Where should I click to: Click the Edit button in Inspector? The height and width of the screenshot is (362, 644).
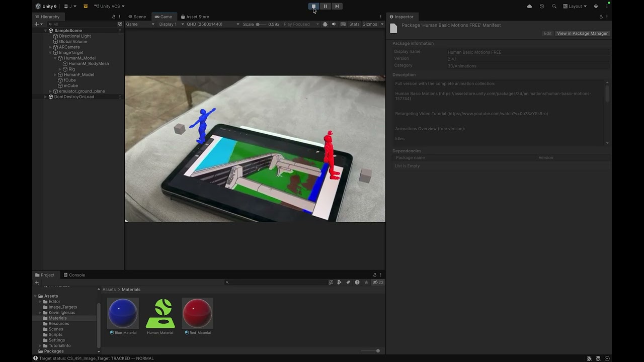pyautogui.click(x=547, y=33)
